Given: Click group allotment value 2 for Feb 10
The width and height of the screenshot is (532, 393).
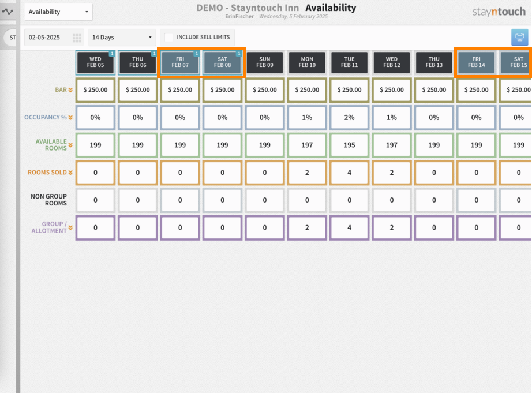Looking at the screenshot, I should [x=307, y=227].
